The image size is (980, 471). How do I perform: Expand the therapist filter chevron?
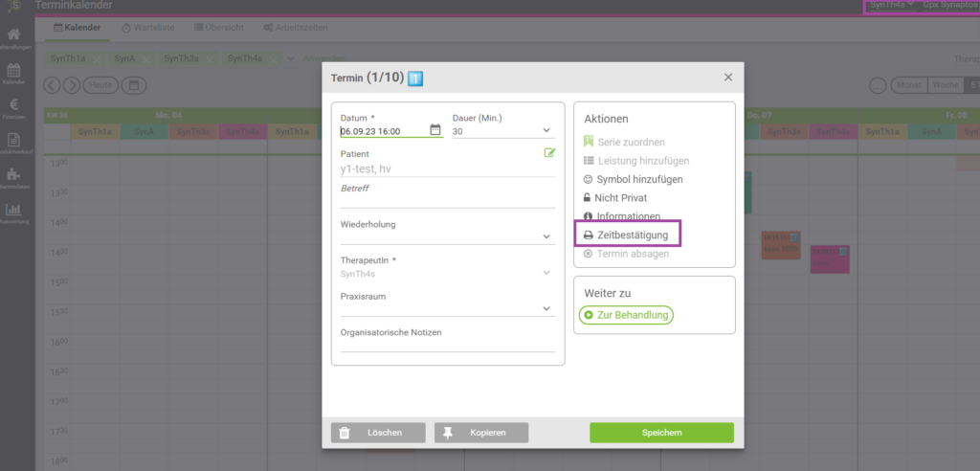point(291,58)
